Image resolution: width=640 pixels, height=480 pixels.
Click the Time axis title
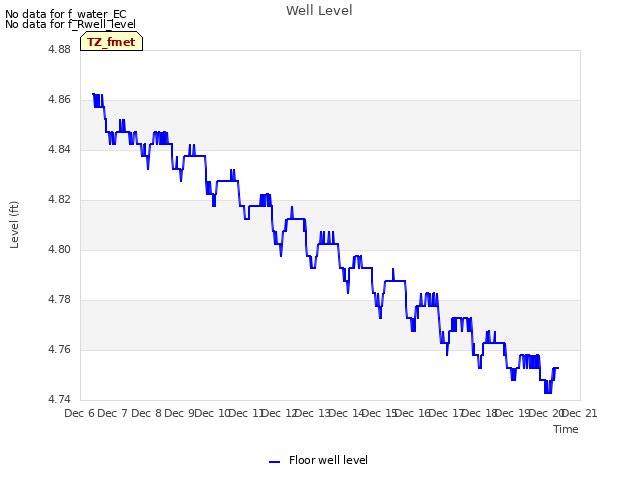click(x=565, y=429)
